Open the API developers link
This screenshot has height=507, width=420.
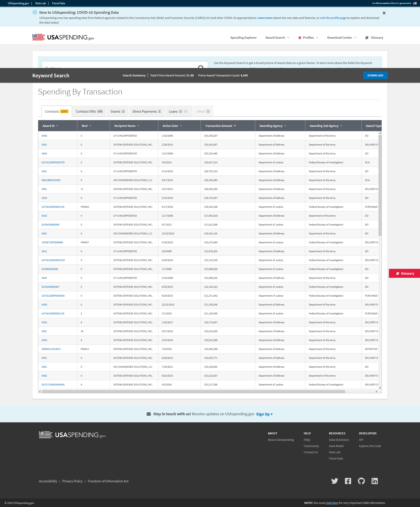click(x=361, y=440)
